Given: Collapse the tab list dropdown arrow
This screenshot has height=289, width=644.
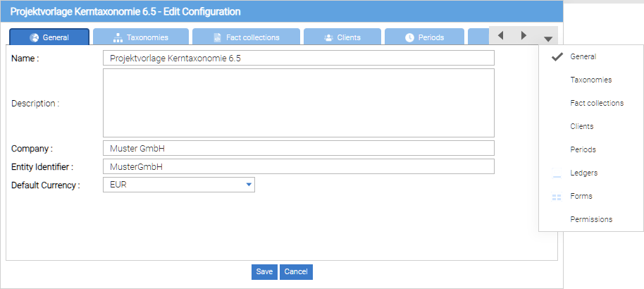Looking at the screenshot, I should pos(548,39).
